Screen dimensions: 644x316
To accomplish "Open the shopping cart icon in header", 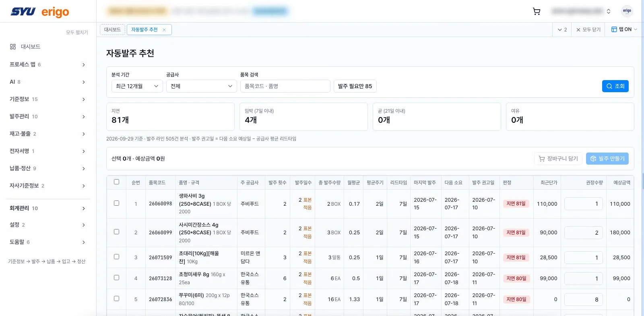I will coord(537,11).
